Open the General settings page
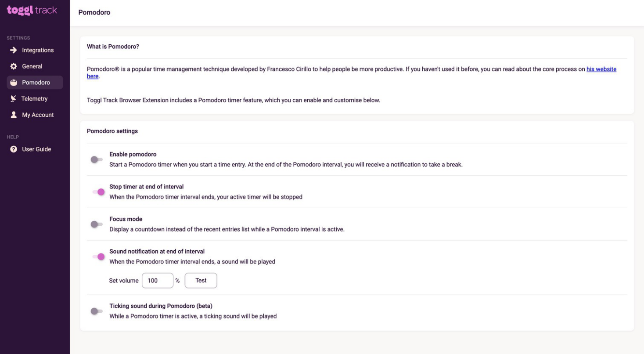The image size is (644, 354). pyautogui.click(x=32, y=66)
